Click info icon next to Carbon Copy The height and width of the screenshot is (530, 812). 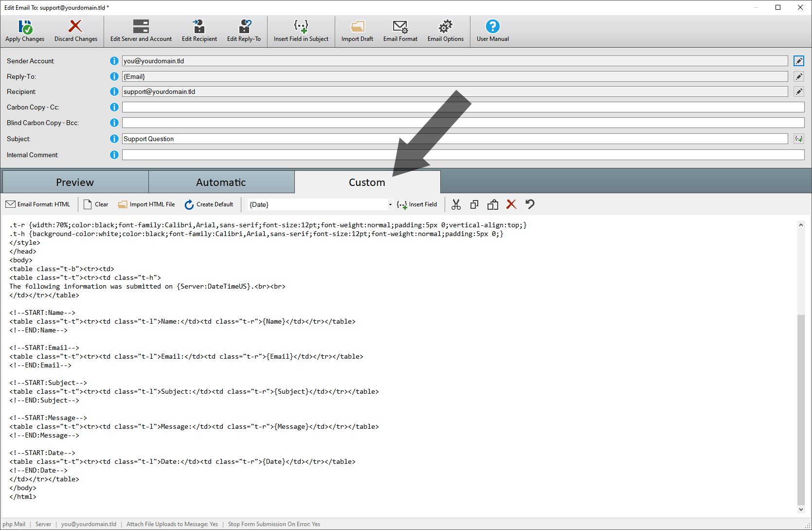coord(114,107)
